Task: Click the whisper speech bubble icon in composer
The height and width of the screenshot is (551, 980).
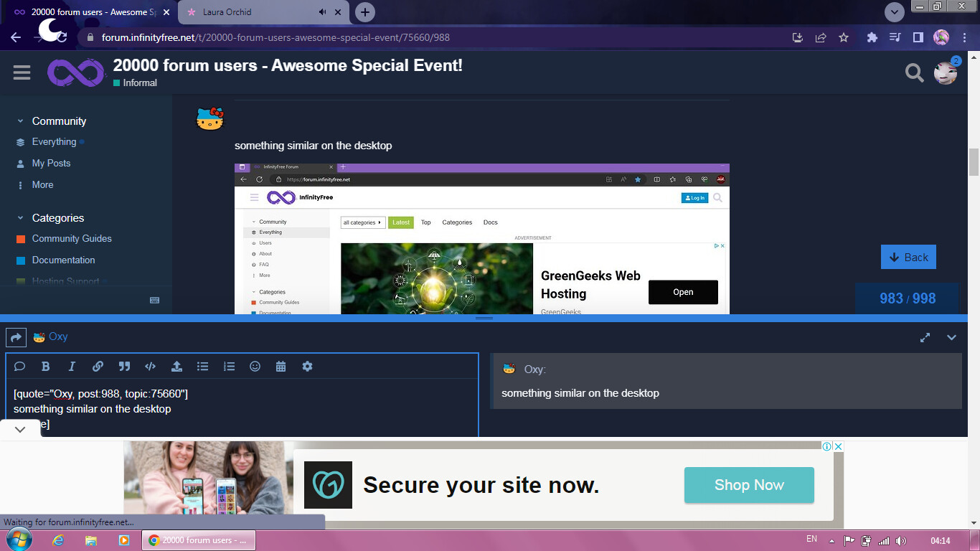Action: point(19,366)
